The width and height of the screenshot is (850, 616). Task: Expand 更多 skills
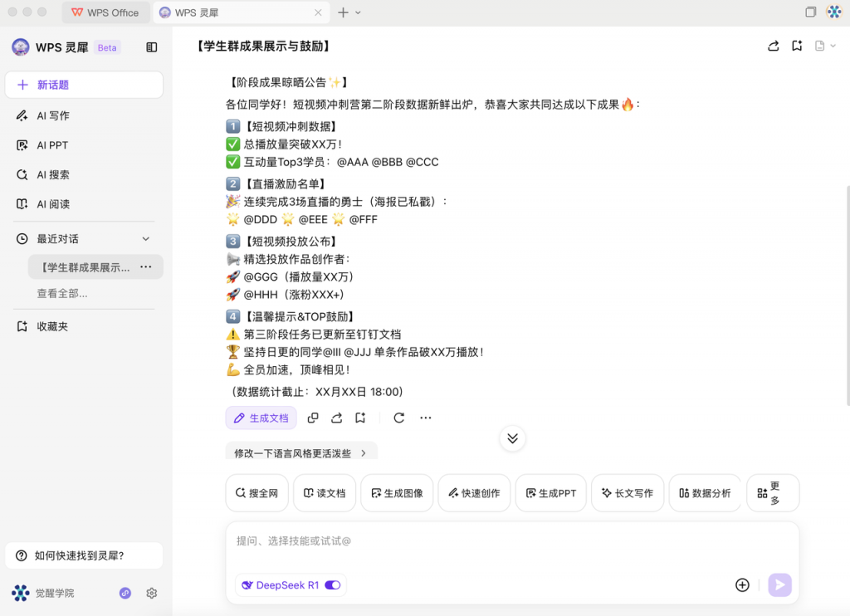point(773,493)
